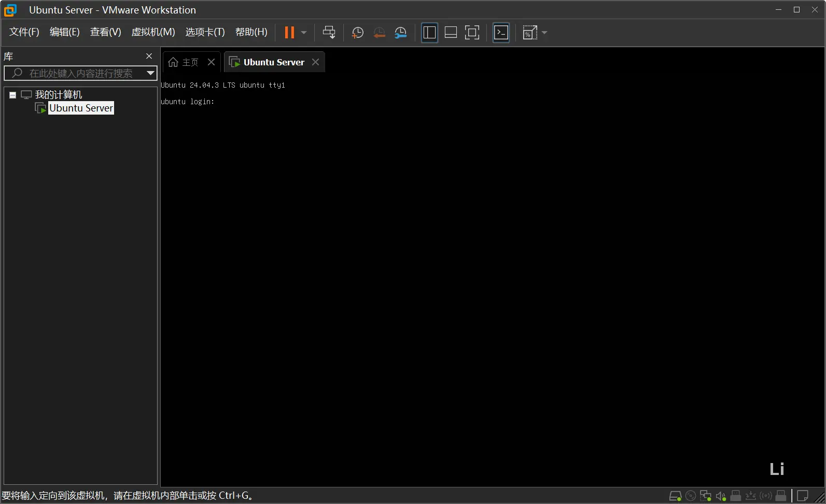Click the Send Ctrl+Alt+Del icon
826x504 pixels.
[x=329, y=33]
